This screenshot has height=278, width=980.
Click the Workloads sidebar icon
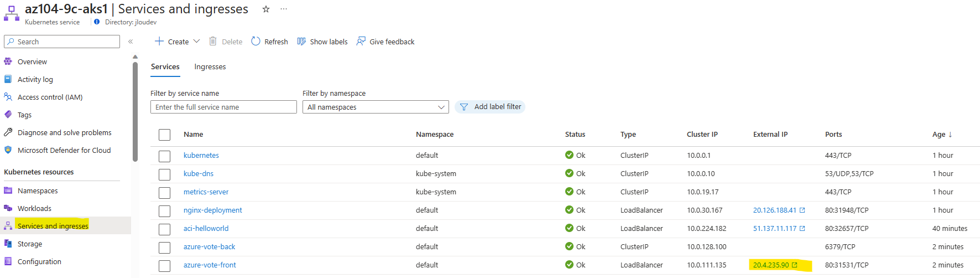pyautogui.click(x=8, y=208)
